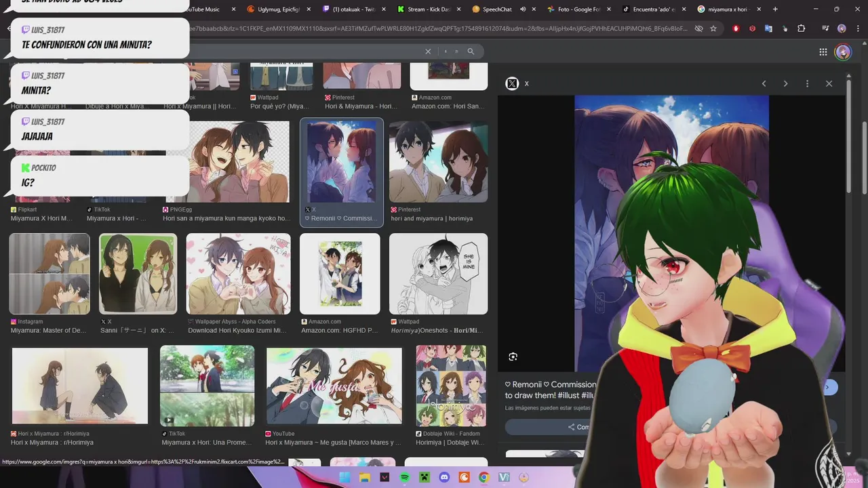Open Spotify from the taskbar

[x=405, y=477]
